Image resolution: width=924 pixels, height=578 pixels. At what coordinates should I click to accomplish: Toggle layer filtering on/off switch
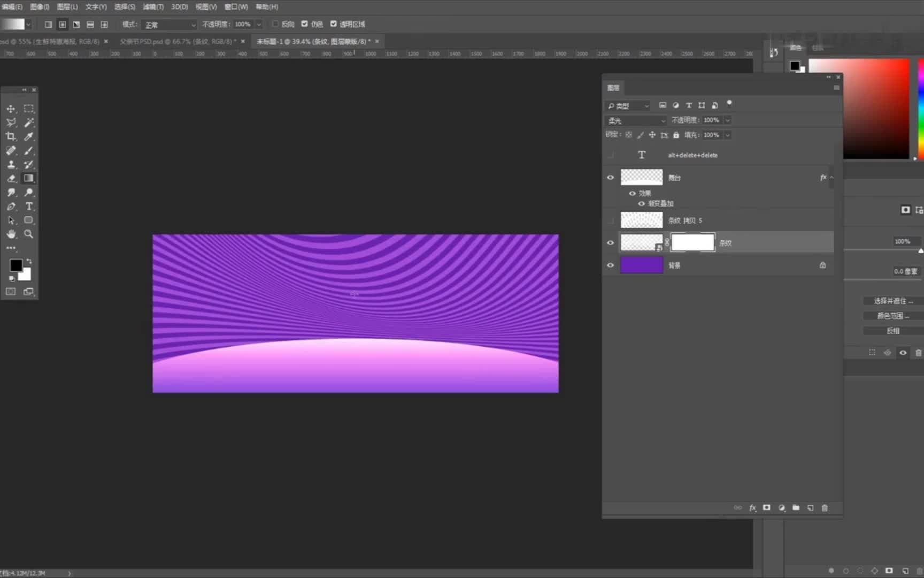(x=729, y=104)
